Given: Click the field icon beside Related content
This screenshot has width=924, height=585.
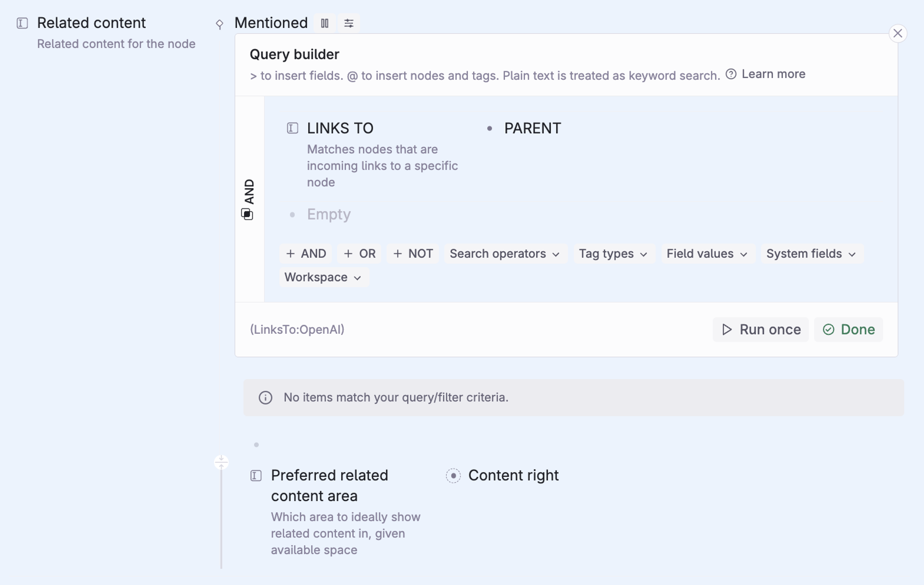Looking at the screenshot, I should [22, 23].
